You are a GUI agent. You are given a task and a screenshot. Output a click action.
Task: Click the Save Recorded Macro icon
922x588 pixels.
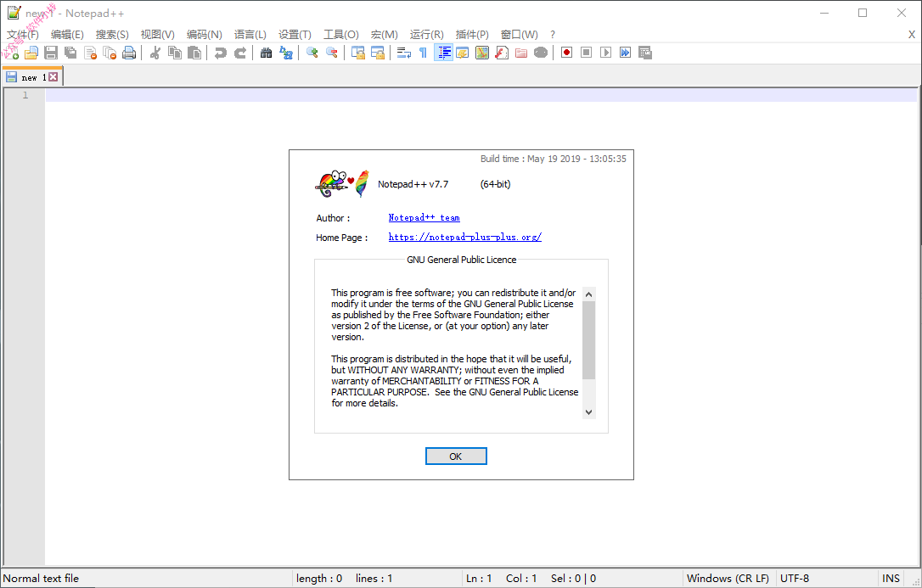(x=645, y=53)
